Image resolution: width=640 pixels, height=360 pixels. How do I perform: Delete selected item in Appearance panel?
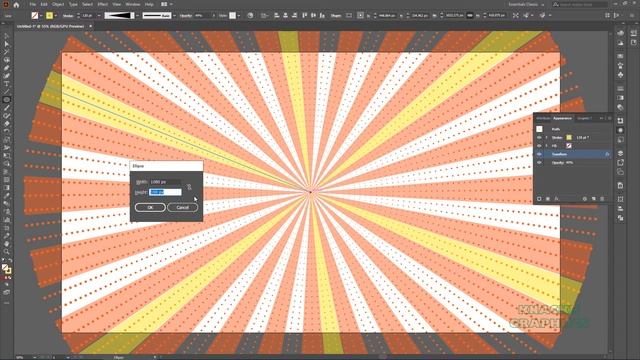602,199
